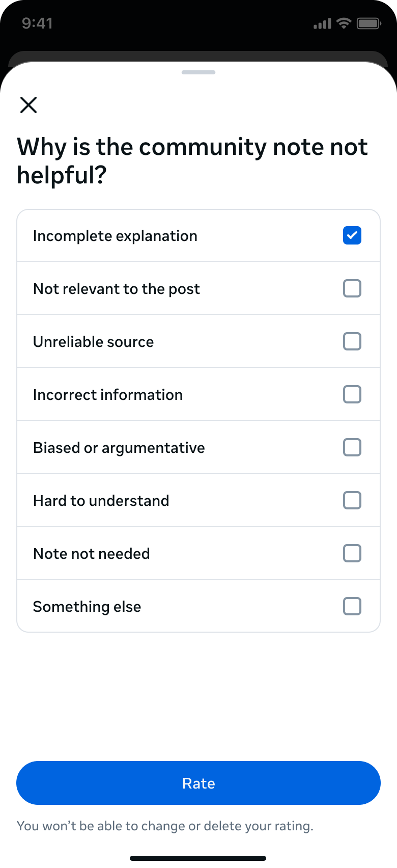Viewport: 397px width, 868px height.
Task: Mark the Hard to understand checkbox
Action: click(352, 501)
